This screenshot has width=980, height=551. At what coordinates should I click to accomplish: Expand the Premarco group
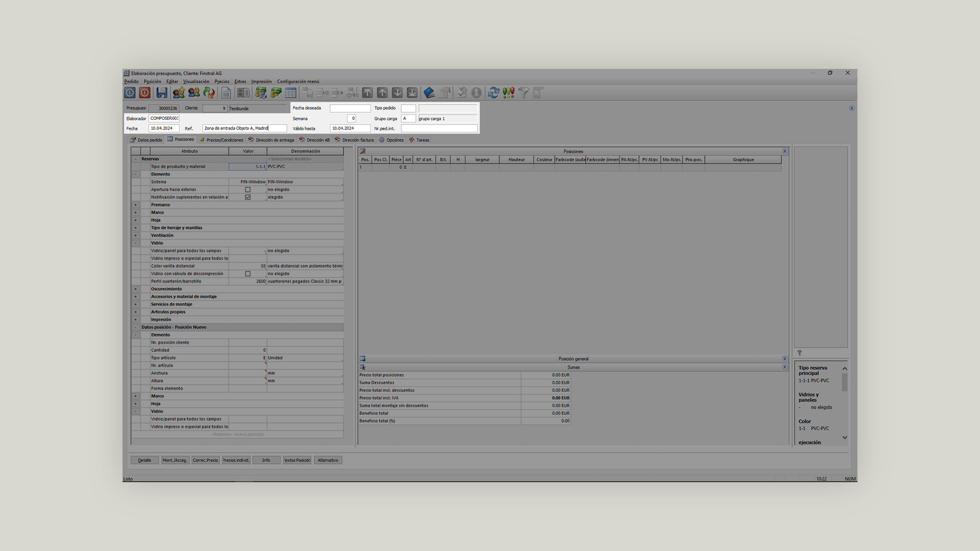pyautogui.click(x=136, y=205)
